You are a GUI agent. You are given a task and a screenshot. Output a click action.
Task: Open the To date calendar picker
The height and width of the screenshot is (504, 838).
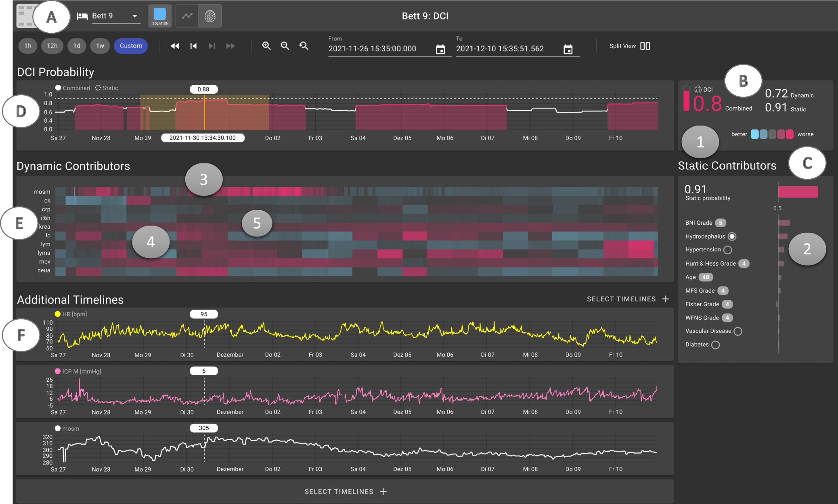click(x=568, y=49)
